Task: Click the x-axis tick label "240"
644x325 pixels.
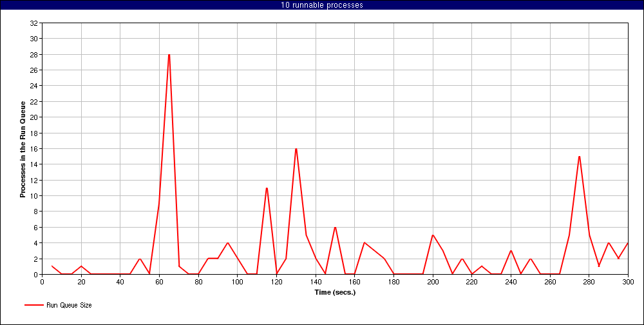Action: 511,282
